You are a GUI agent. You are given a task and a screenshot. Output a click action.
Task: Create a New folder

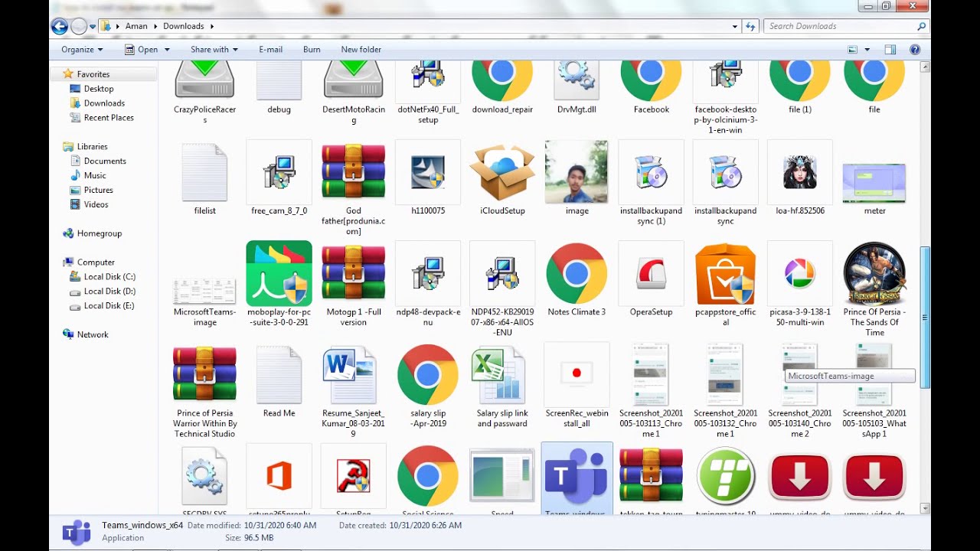point(361,49)
